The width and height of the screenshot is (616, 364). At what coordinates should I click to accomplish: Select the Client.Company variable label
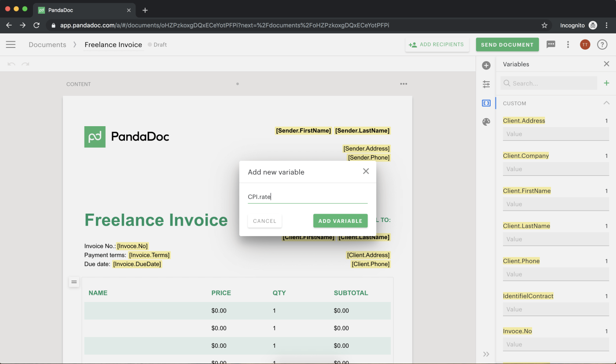[526, 156]
